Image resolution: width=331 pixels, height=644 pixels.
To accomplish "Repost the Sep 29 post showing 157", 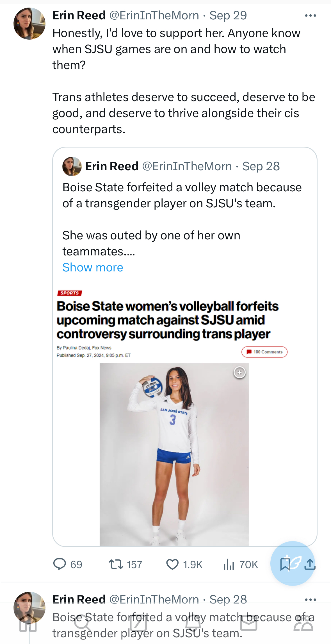I will 116,564.
